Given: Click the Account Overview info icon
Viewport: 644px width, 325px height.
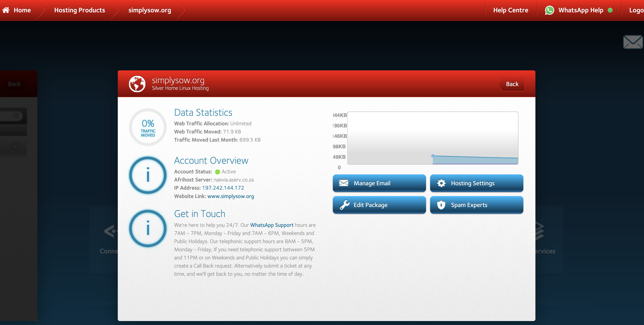Looking at the screenshot, I should [x=148, y=175].
